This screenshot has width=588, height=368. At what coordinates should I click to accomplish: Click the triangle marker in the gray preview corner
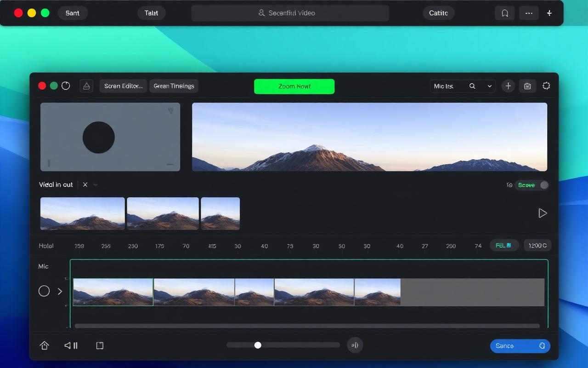pos(171,110)
